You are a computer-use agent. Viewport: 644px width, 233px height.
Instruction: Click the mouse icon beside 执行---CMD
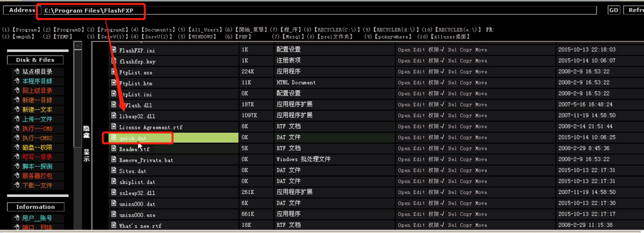tap(17, 129)
